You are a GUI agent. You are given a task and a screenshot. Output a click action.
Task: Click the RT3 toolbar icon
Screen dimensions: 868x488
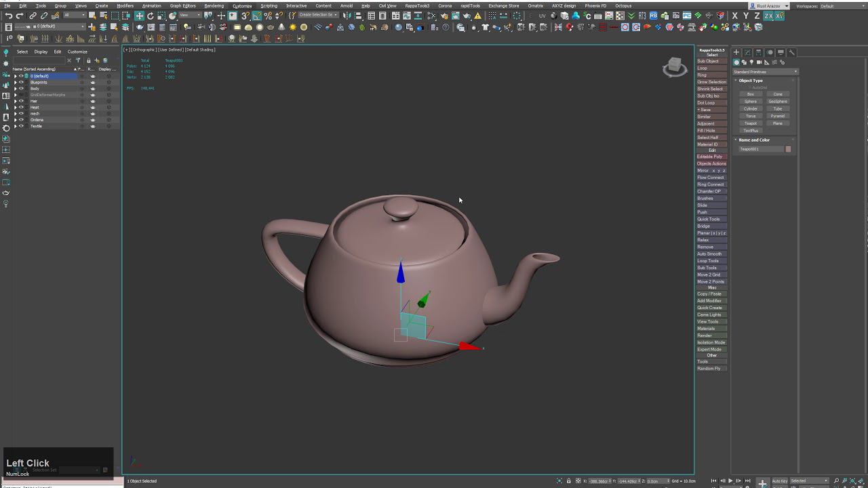(642, 15)
